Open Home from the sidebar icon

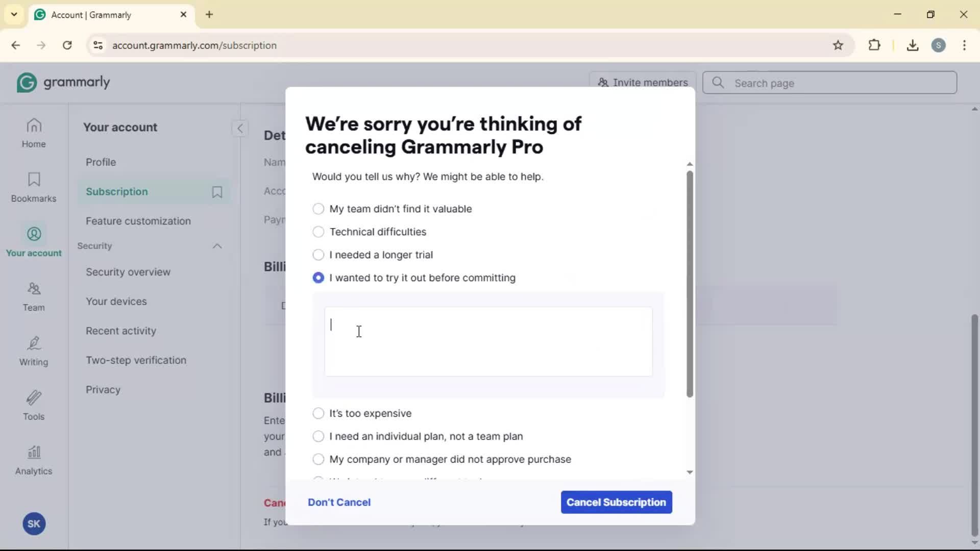tap(34, 133)
